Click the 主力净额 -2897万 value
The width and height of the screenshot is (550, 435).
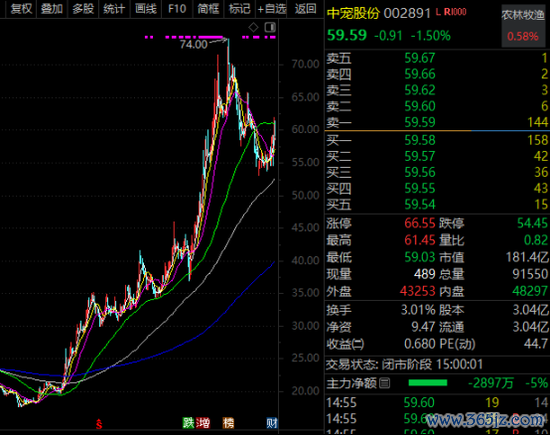click(491, 383)
